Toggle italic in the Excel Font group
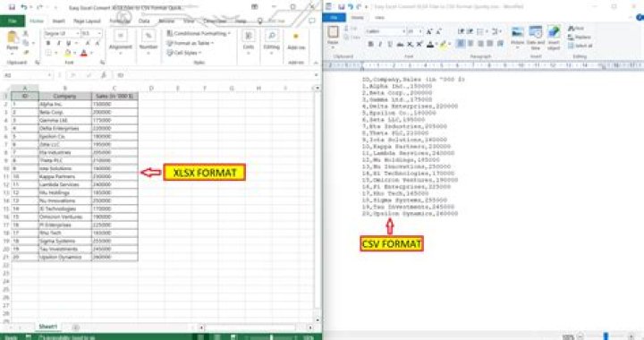644x340 pixels. click(x=58, y=43)
